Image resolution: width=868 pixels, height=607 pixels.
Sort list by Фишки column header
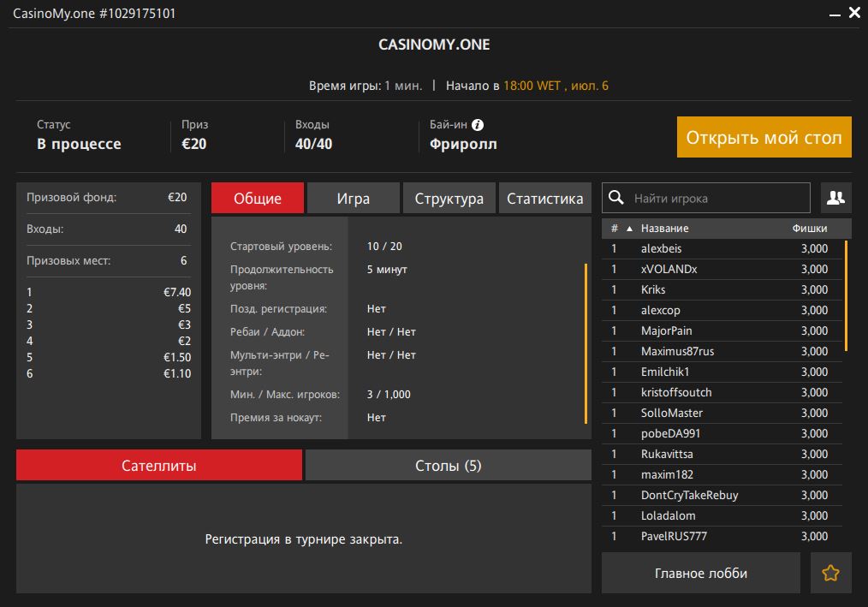(809, 229)
